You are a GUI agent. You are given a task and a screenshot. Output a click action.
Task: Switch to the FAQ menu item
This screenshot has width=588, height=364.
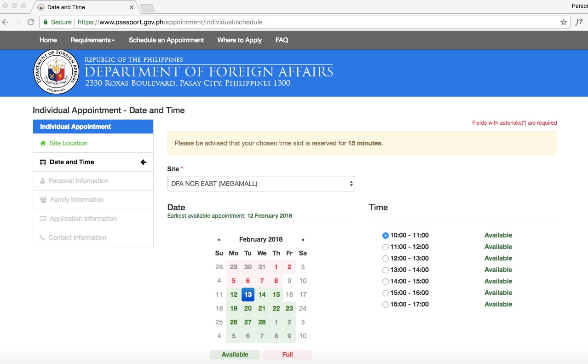[281, 40]
